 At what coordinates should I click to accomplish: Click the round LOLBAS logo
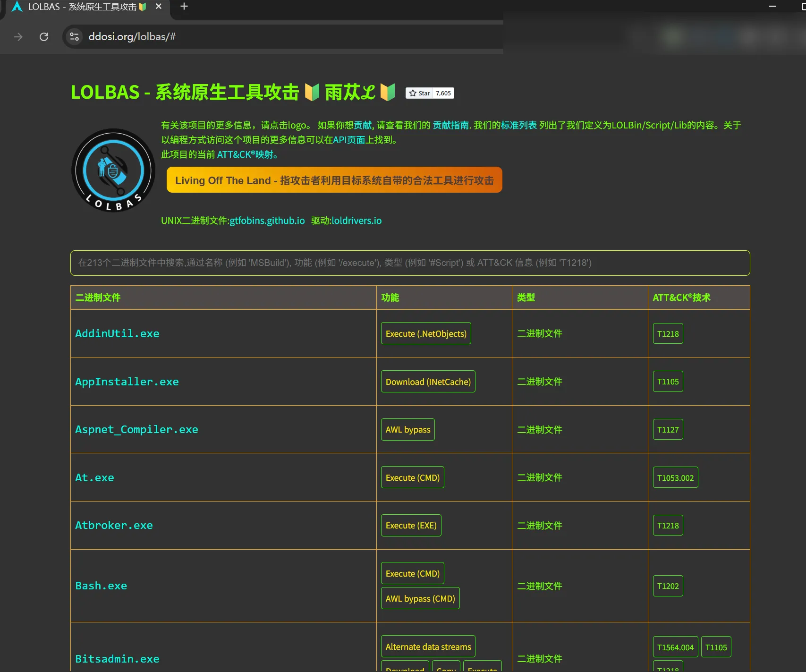tap(113, 170)
